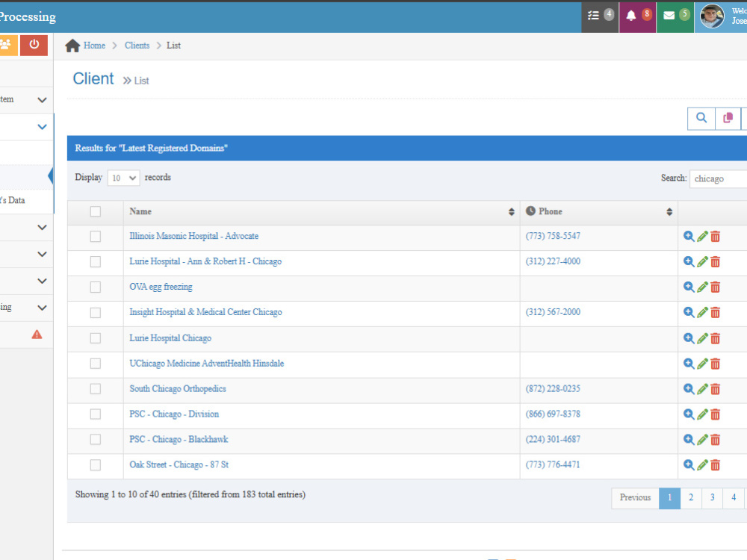This screenshot has height=560, width=747.
Task: Click the home icon in breadcrumb
Action: pos(72,46)
